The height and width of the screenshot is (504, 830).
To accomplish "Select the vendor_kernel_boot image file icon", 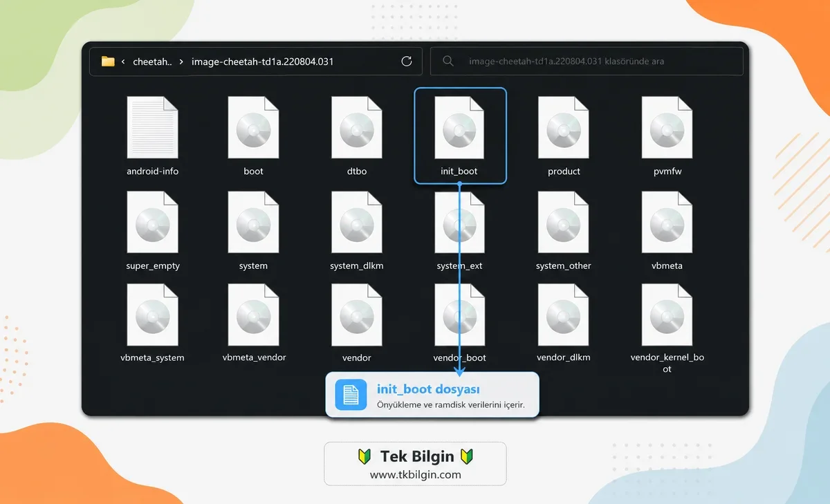I will [667, 315].
